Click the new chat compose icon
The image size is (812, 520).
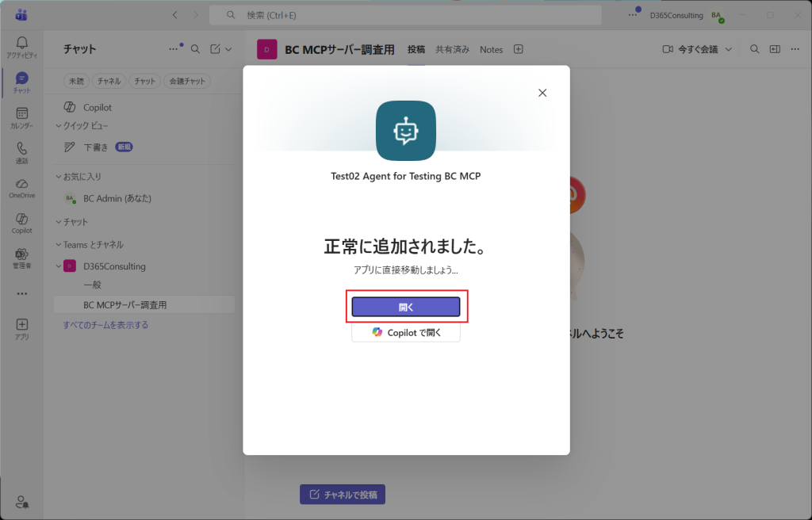(x=215, y=49)
